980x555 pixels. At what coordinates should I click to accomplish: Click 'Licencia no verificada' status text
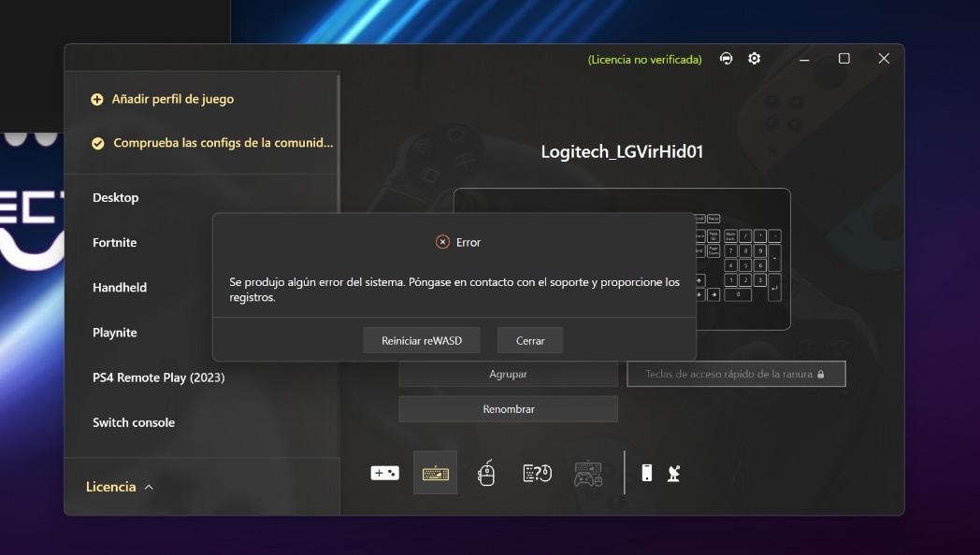644,60
